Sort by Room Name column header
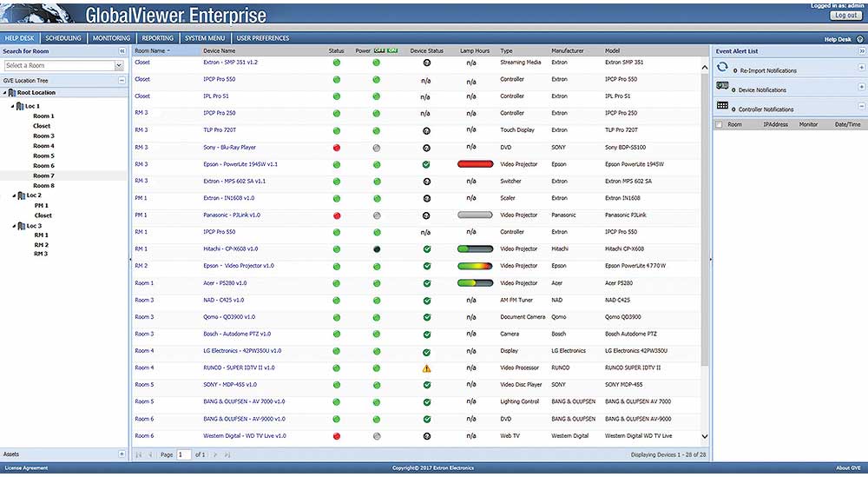 pyautogui.click(x=166, y=51)
